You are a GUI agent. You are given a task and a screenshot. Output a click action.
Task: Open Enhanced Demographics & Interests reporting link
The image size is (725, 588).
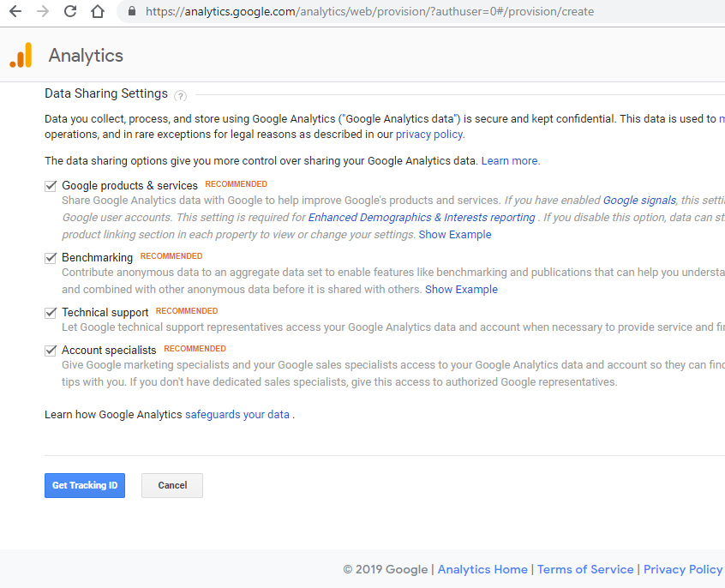pyautogui.click(x=422, y=218)
